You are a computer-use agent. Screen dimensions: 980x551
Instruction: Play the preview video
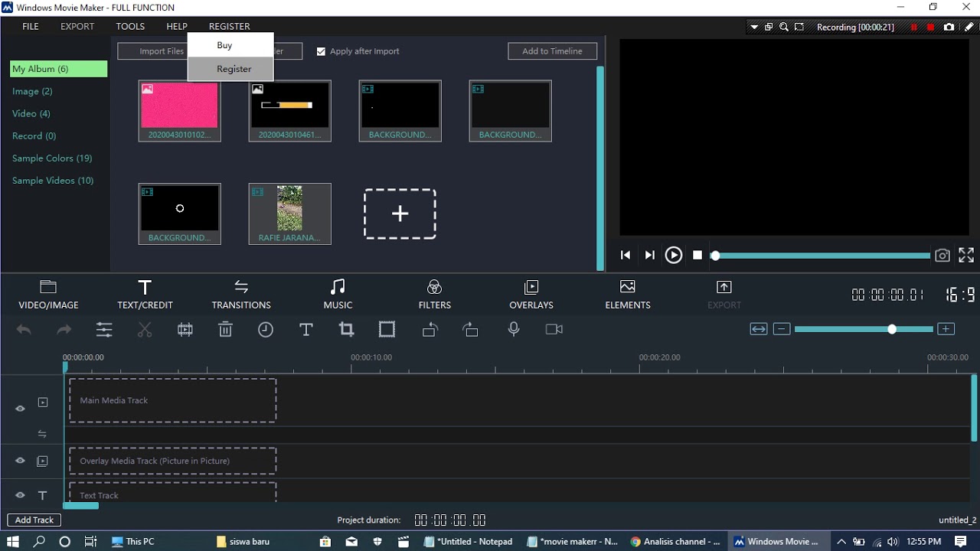click(673, 256)
